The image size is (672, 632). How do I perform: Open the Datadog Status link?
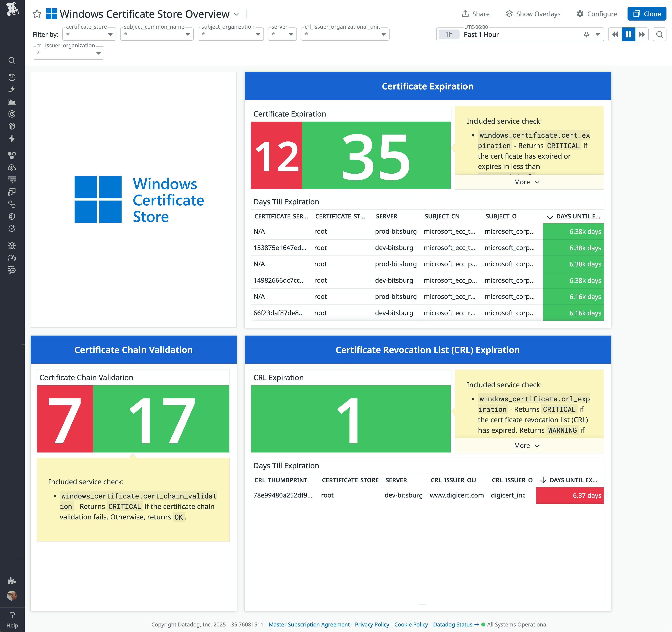point(456,624)
